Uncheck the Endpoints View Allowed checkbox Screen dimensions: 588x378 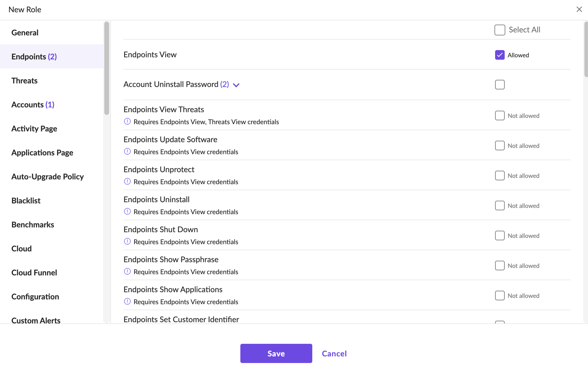click(500, 55)
